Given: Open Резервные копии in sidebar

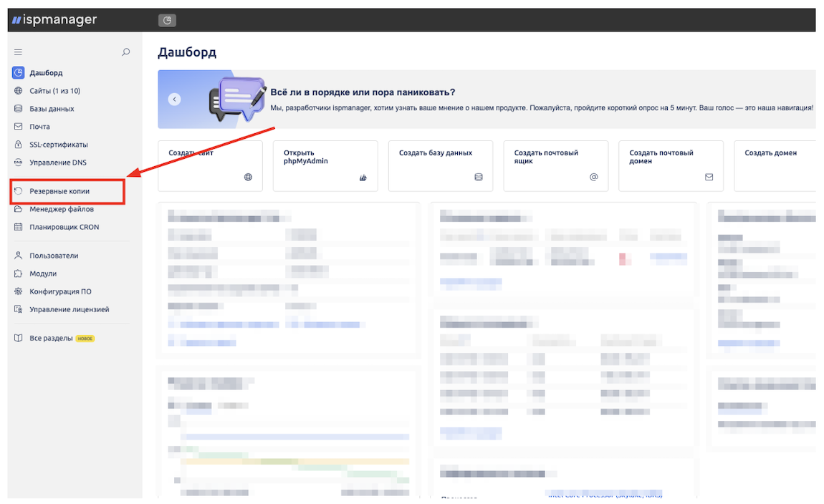Looking at the screenshot, I should [59, 192].
